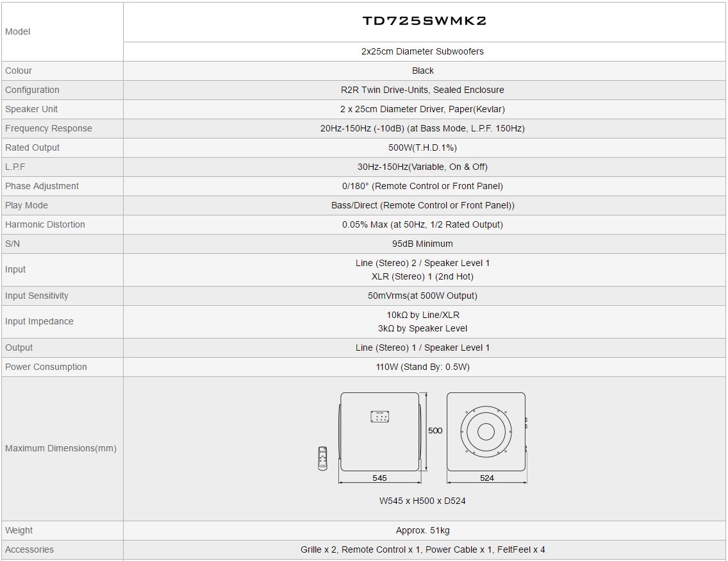Select the Harmonic Distortion value text
The image size is (728, 561).
pos(422,224)
